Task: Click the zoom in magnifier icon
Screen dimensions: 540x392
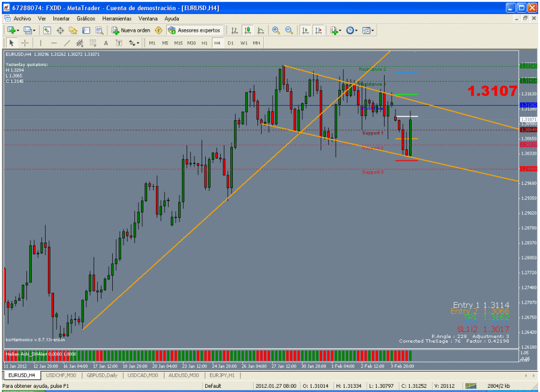Action: click(276, 30)
